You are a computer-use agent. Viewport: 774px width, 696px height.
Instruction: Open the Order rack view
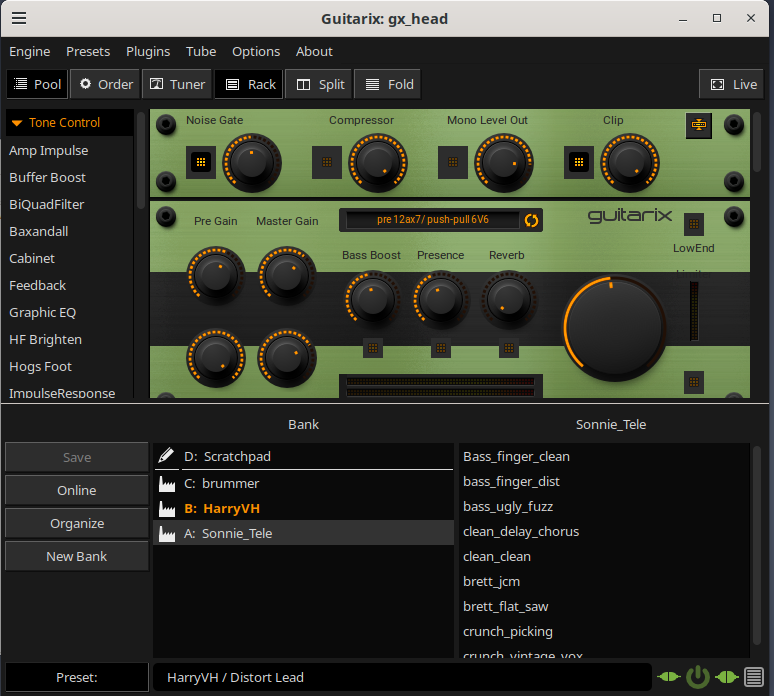pos(106,84)
